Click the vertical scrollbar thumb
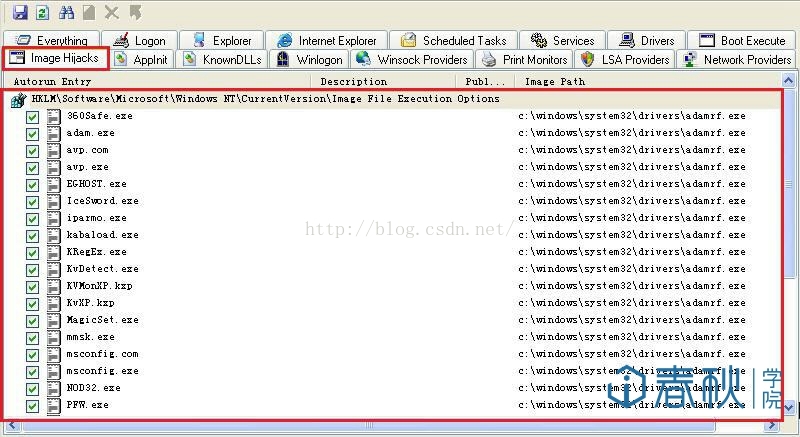This screenshot has height=437, width=800. 788,183
